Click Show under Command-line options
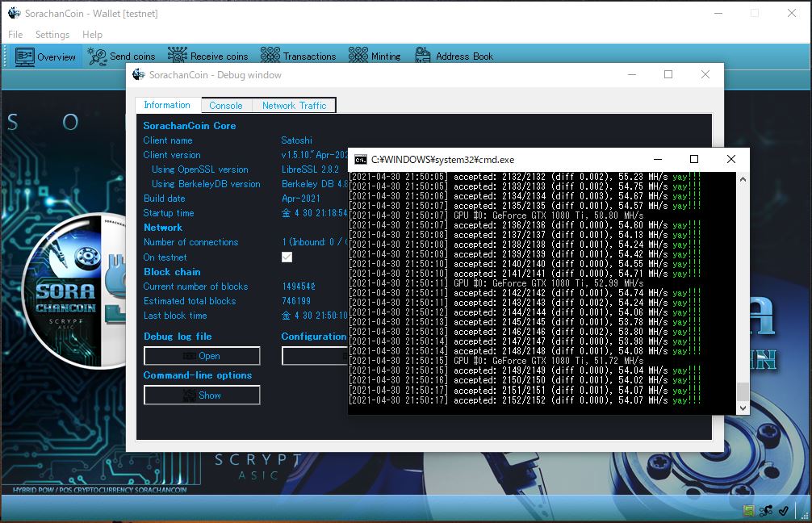Screen dimensions: 812x523 pos(202,395)
